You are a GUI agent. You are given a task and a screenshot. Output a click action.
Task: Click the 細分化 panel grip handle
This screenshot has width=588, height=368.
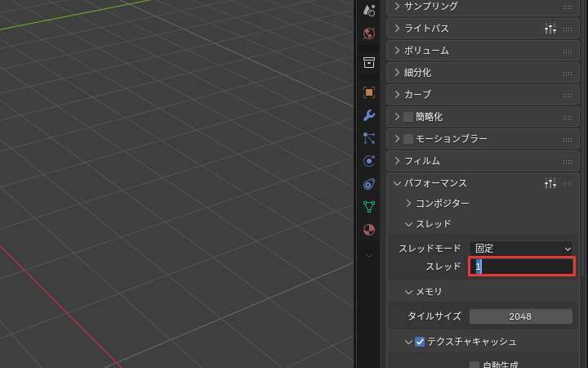click(568, 74)
